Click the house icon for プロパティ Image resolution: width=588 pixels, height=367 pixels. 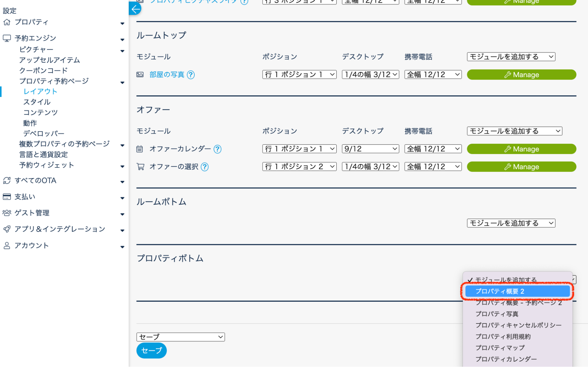[7, 22]
